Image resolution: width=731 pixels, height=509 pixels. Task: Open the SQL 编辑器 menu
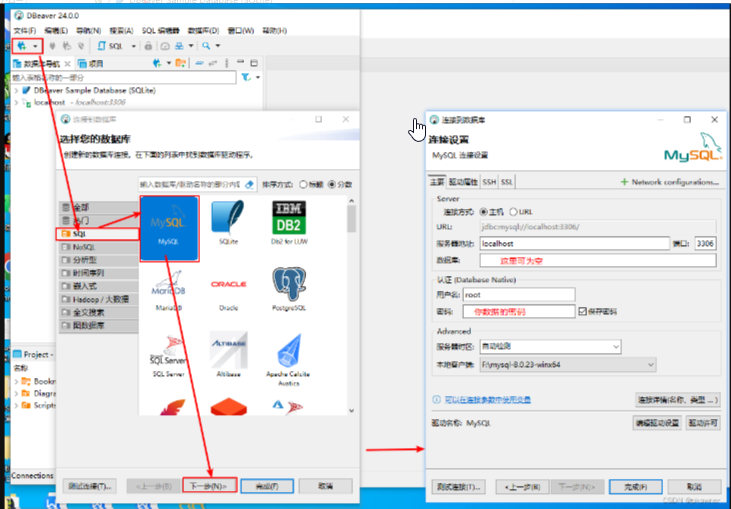point(160,31)
